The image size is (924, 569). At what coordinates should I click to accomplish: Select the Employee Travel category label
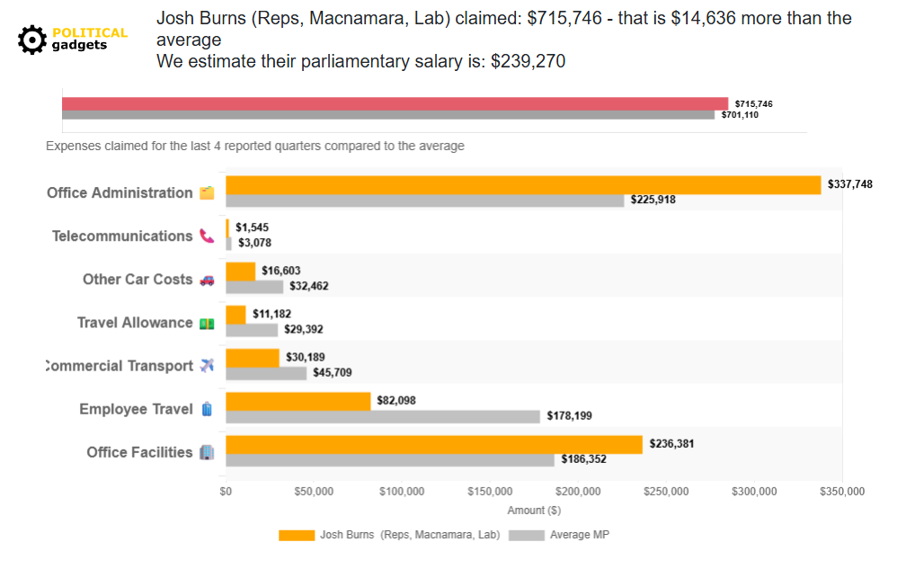(137, 408)
